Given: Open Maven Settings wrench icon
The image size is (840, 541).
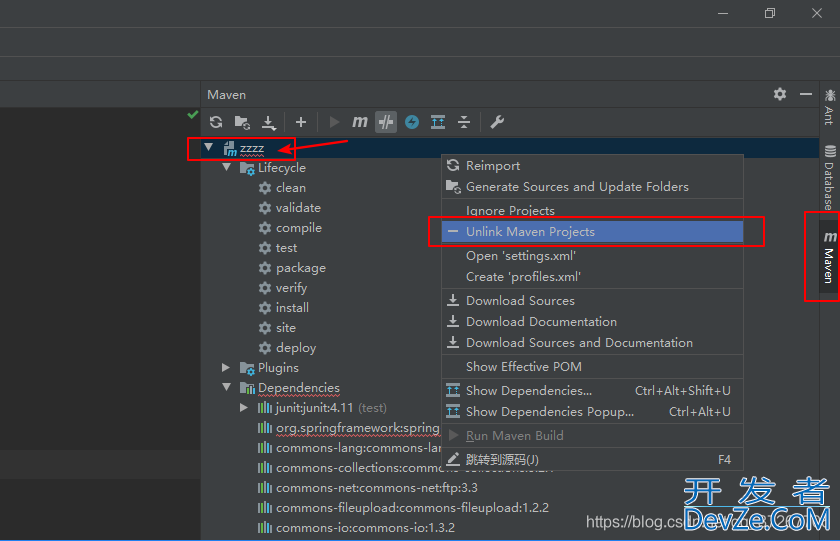Looking at the screenshot, I should [497, 122].
